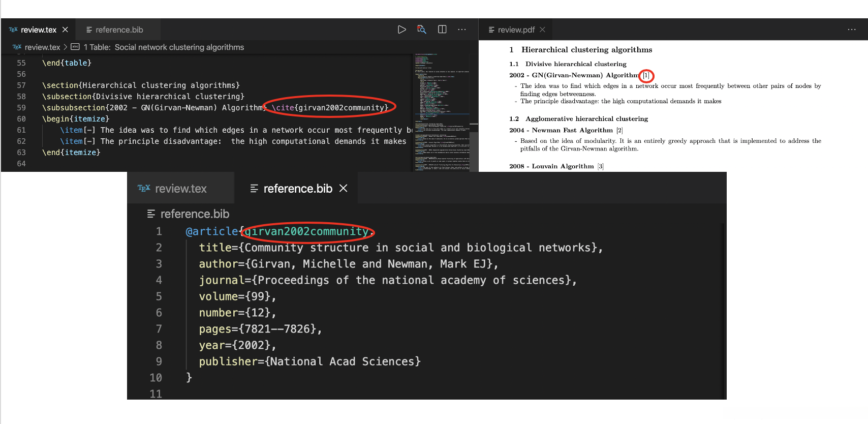Click PDF text '2002 - GN(Girvan-Newman) Algorithm'
This screenshot has width=868, height=424.
coord(574,75)
